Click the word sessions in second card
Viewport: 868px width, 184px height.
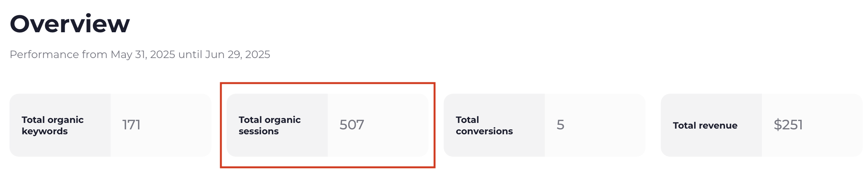[x=259, y=131]
